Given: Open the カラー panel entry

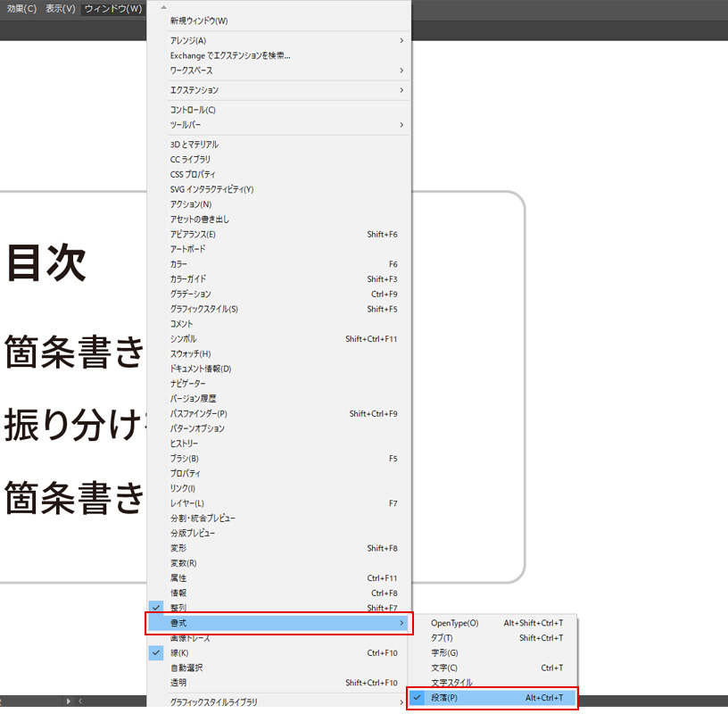Looking at the screenshot, I should [278, 264].
